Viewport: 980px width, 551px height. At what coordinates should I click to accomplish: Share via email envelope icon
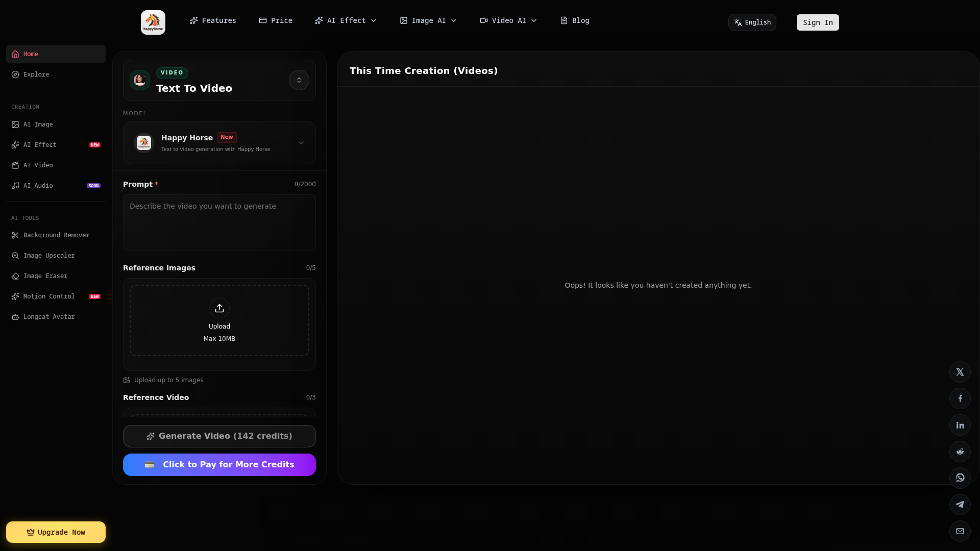[x=960, y=531]
